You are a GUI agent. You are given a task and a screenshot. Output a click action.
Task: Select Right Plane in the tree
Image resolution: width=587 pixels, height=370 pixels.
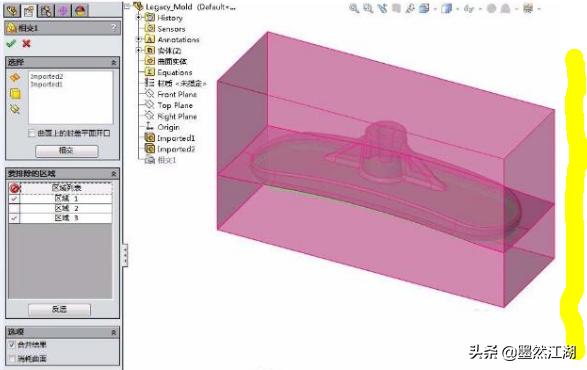177,116
